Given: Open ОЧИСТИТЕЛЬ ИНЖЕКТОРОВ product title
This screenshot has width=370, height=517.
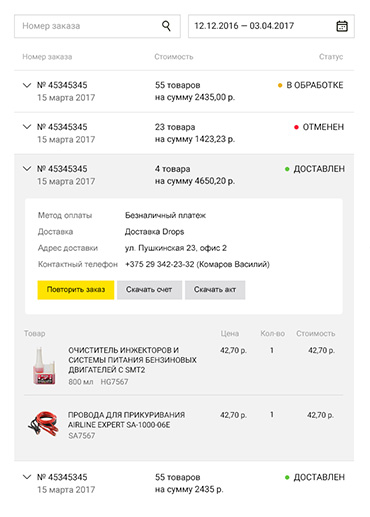Looking at the screenshot, I should point(132,360).
